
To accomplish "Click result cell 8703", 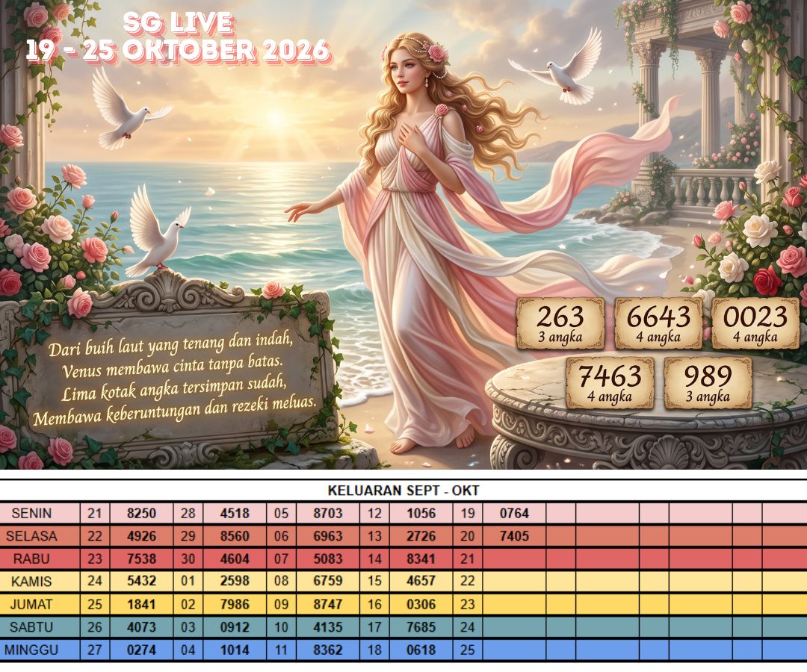I will click(x=328, y=513).
